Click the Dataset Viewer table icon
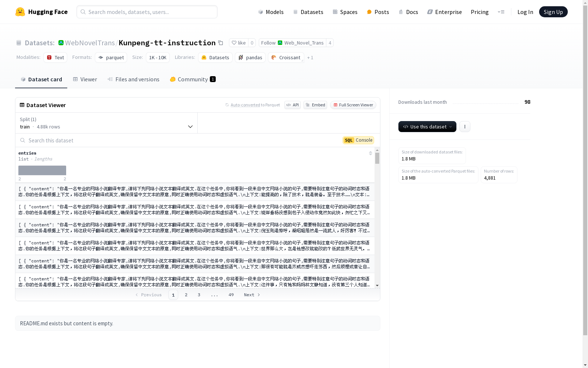The width and height of the screenshot is (588, 368). click(22, 105)
